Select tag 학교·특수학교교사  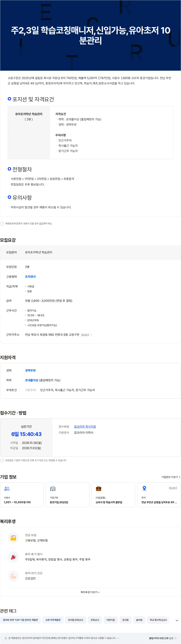point(158,620)
